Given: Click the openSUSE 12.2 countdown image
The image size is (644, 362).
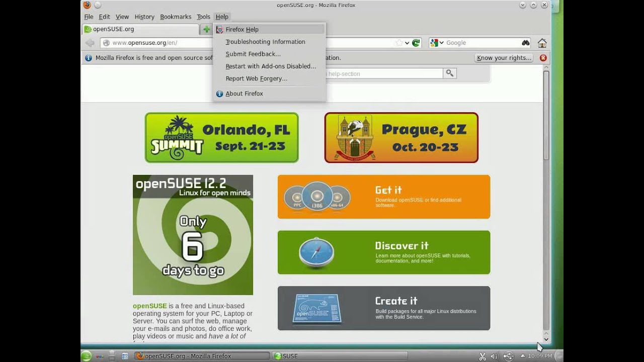Looking at the screenshot, I should [193, 235].
